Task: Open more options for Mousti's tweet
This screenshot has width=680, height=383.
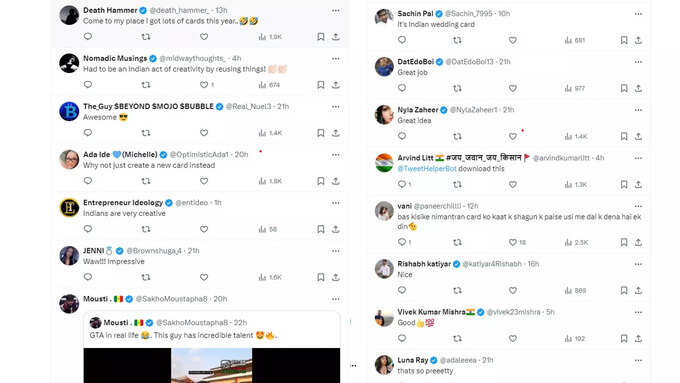Action: pos(336,299)
